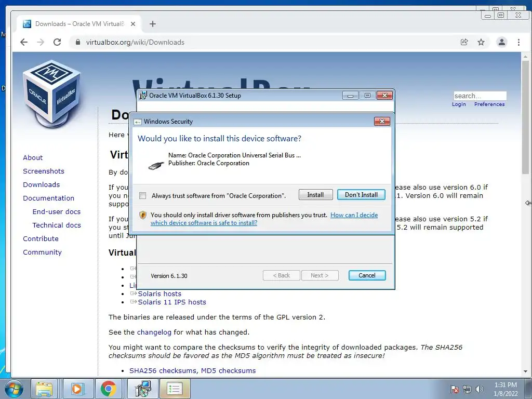Click the website search field
Screen dimensions: 532x399
point(480,96)
